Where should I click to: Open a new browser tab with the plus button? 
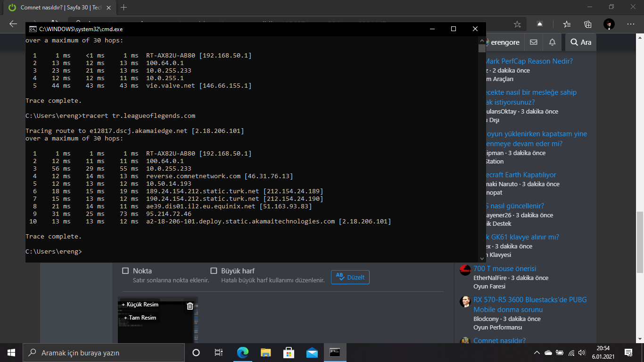tap(124, 8)
